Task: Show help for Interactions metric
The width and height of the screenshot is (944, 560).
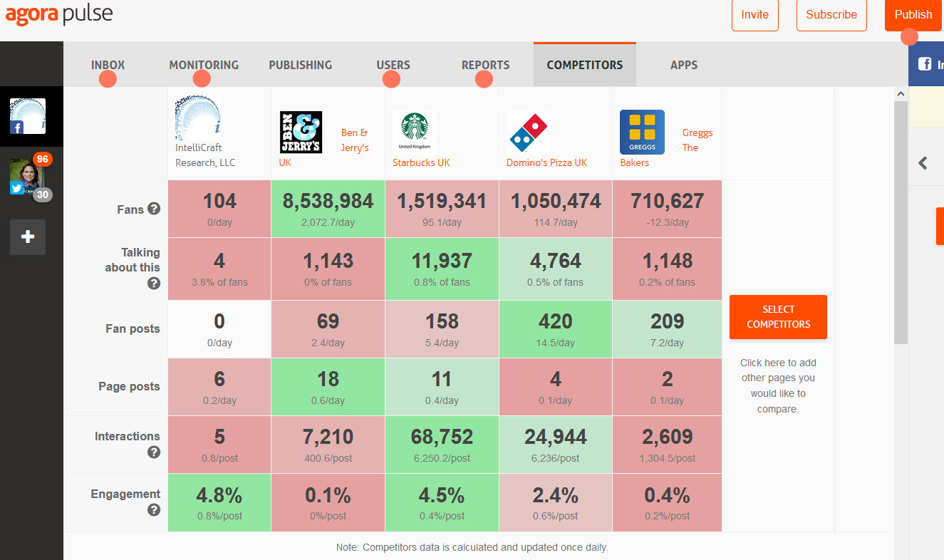Action: click(154, 452)
